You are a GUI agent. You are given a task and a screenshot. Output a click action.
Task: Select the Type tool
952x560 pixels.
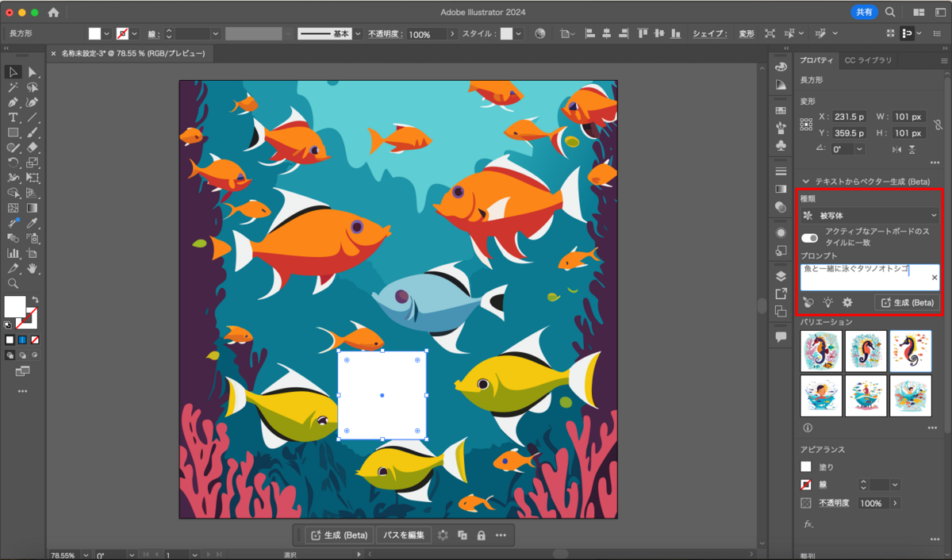tap(13, 117)
